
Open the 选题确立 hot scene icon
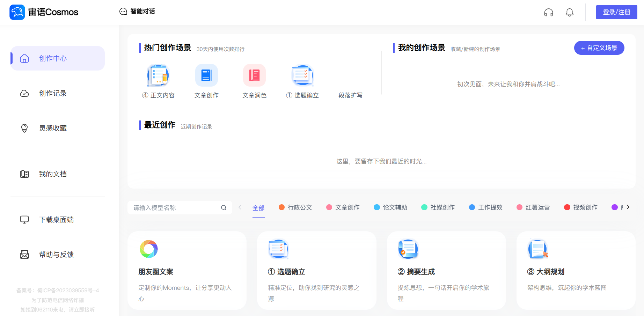click(x=302, y=75)
